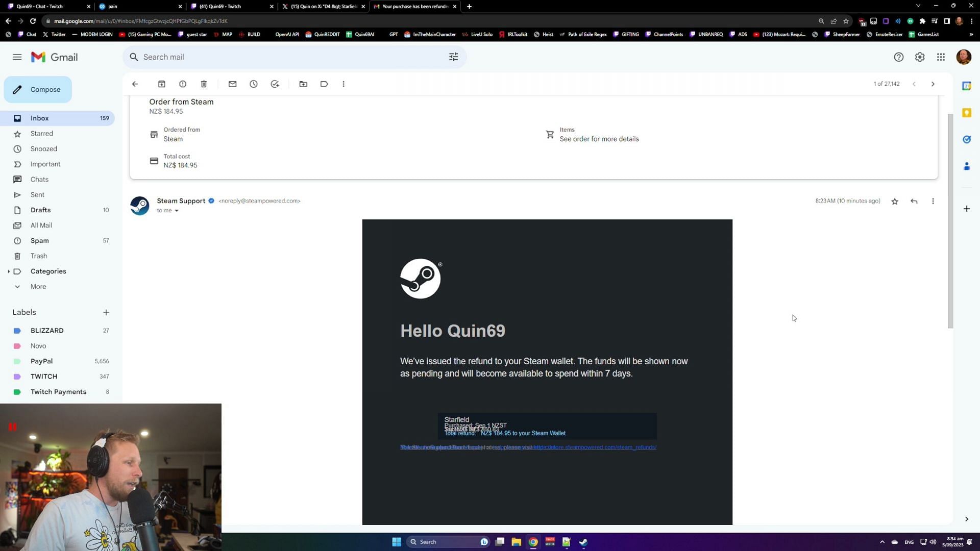Hide side panel chevron
This screenshot has width=980, height=551.
(966, 519)
